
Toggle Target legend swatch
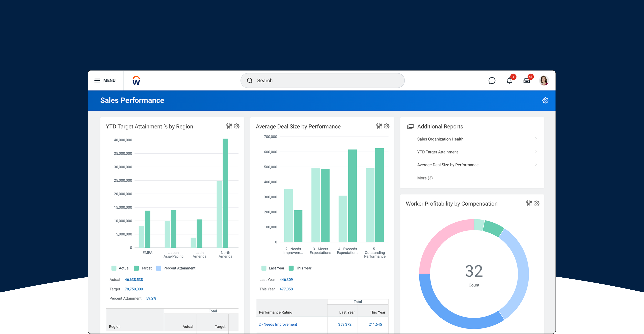pos(136,268)
